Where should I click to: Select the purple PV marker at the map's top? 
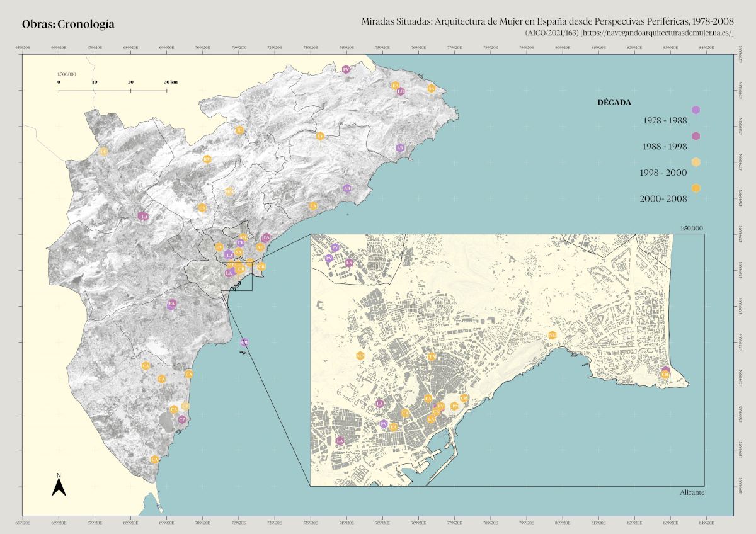click(x=346, y=69)
